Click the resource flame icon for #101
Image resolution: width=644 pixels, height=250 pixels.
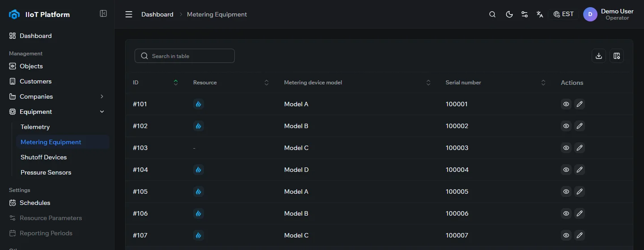[199, 104]
